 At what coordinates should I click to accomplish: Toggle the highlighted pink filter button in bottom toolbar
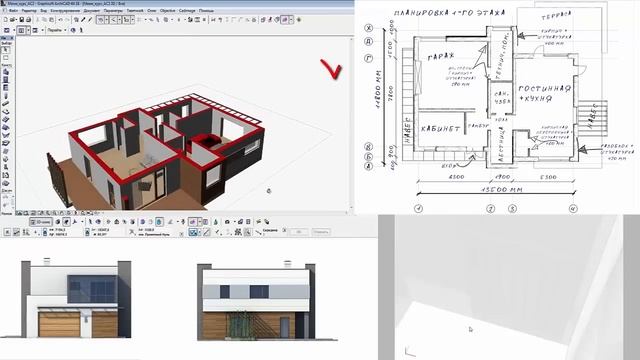coord(193,222)
